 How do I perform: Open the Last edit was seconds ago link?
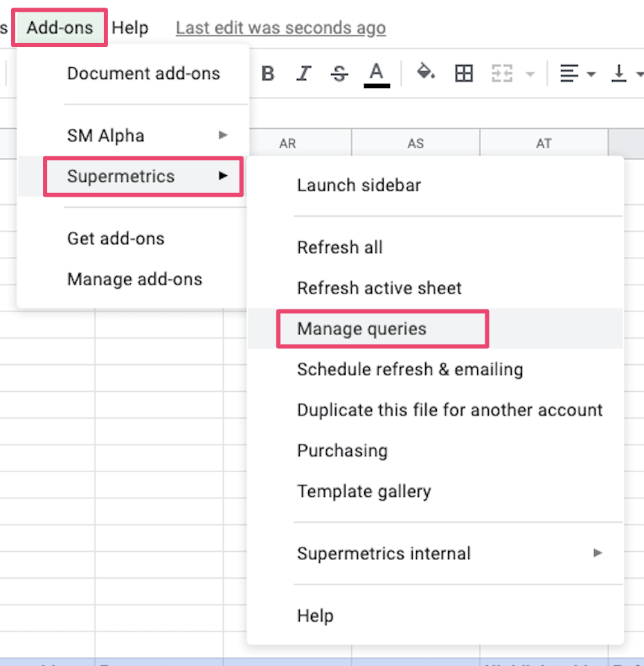[280, 28]
